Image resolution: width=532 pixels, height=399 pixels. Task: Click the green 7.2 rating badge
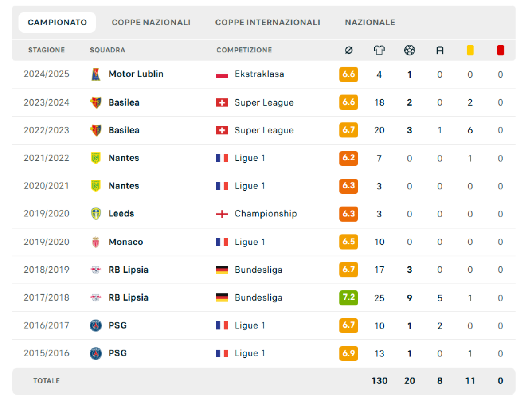click(x=349, y=297)
